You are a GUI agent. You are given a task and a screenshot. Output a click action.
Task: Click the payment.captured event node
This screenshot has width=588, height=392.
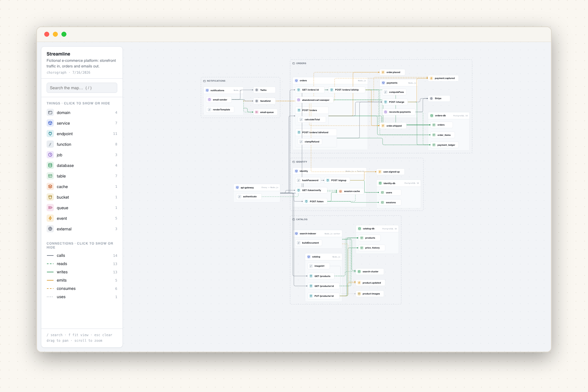[x=443, y=78]
